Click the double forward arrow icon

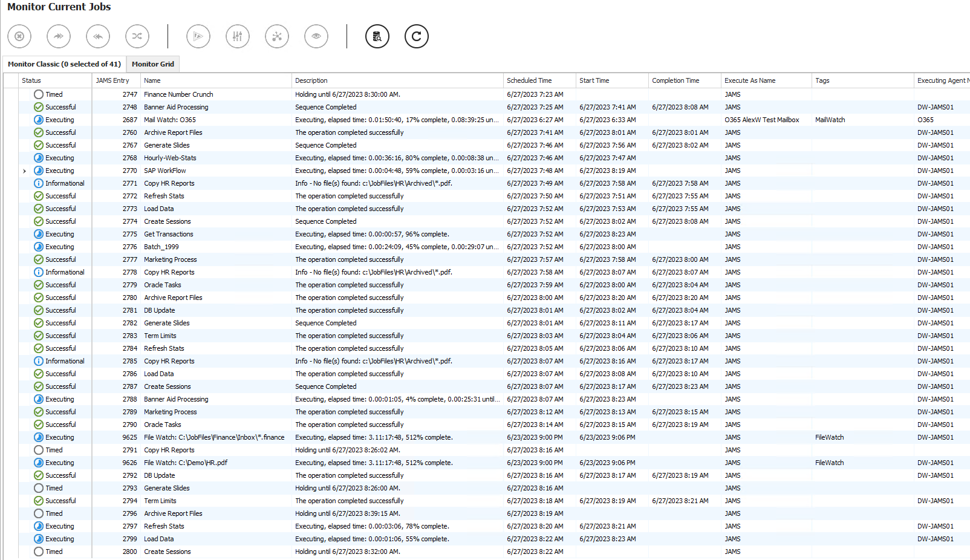click(59, 36)
